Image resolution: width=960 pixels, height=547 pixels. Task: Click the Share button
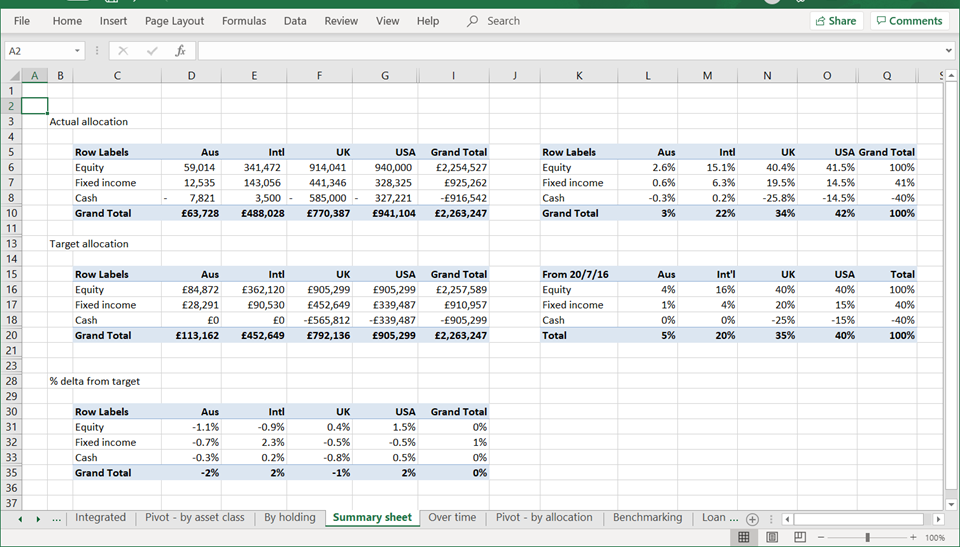(x=836, y=21)
